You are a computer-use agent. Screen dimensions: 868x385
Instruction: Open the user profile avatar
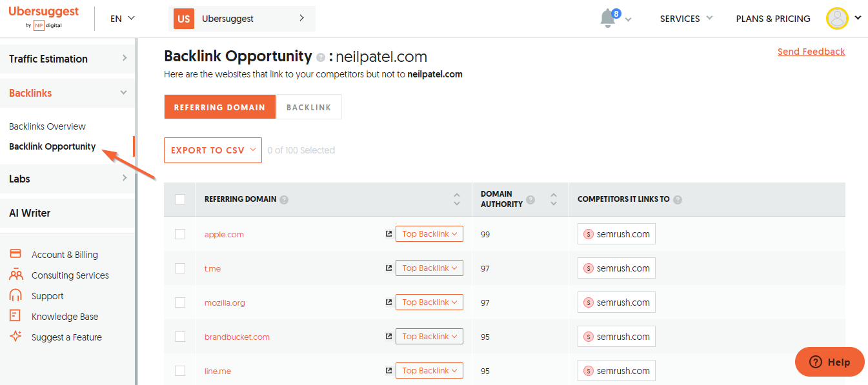tap(837, 18)
